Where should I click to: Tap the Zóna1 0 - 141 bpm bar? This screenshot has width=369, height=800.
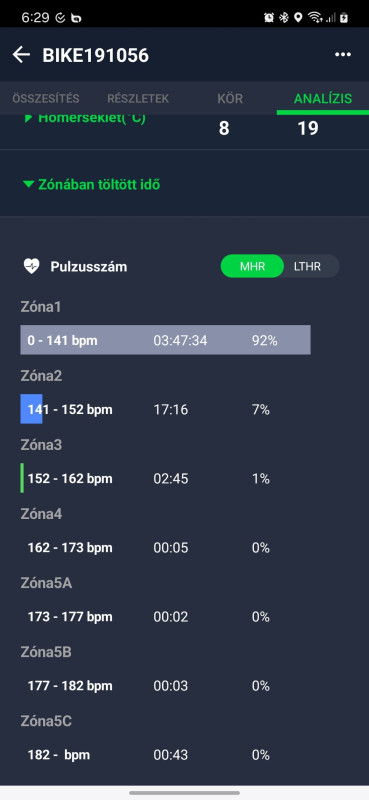(165, 340)
